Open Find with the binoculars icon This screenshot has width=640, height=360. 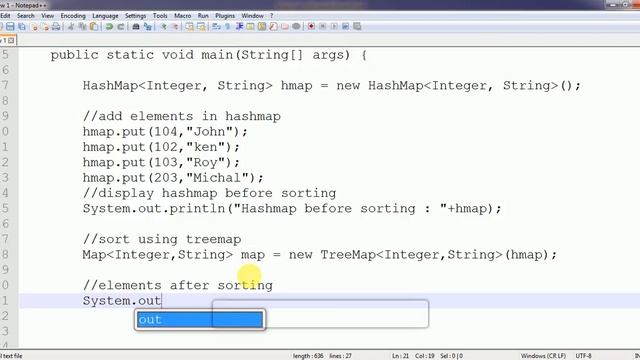pos(136,27)
